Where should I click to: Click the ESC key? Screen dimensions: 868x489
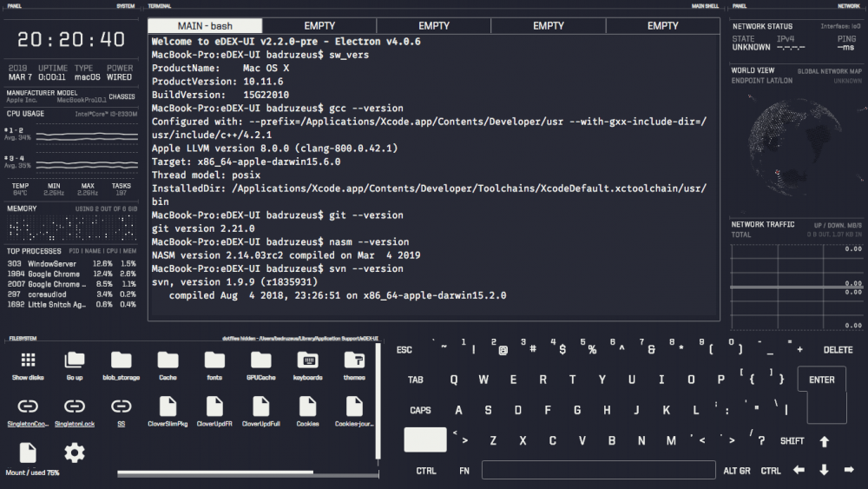point(404,350)
